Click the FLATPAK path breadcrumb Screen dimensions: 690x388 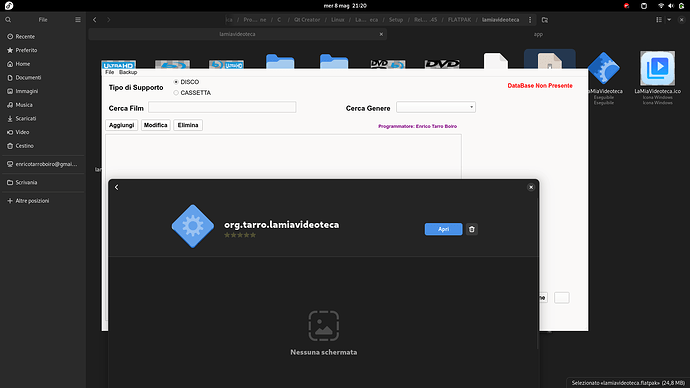click(x=459, y=20)
